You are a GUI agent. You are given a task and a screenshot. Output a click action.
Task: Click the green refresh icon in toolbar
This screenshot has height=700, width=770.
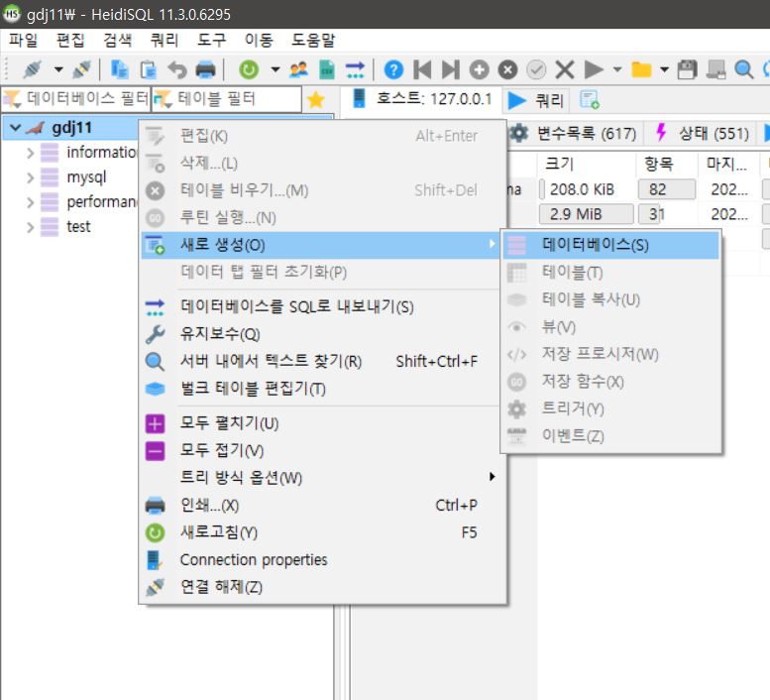249,69
